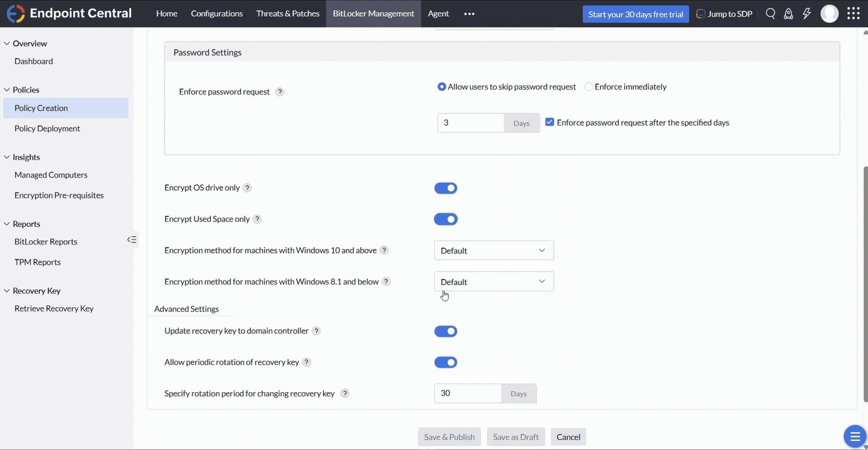The height and width of the screenshot is (450, 868).
Task: Open Managed Computers page
Action: click(51, 175)
